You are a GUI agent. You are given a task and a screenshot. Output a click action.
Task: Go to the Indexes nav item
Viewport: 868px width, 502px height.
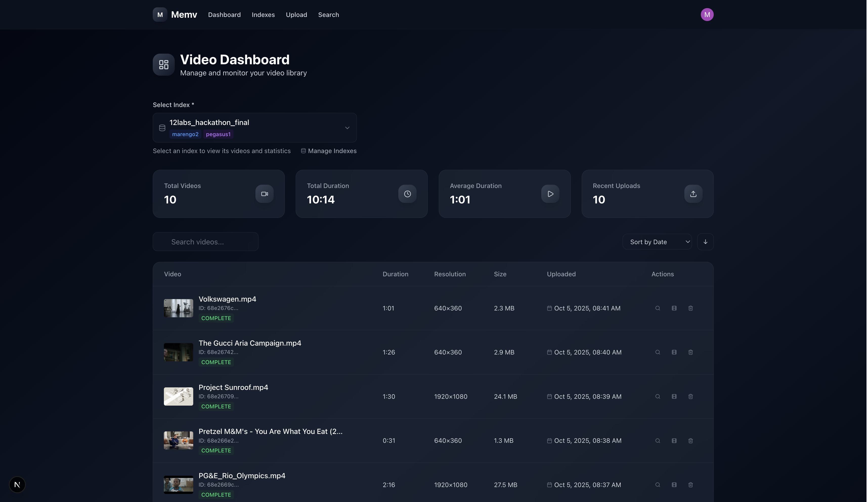click(263, 15)
